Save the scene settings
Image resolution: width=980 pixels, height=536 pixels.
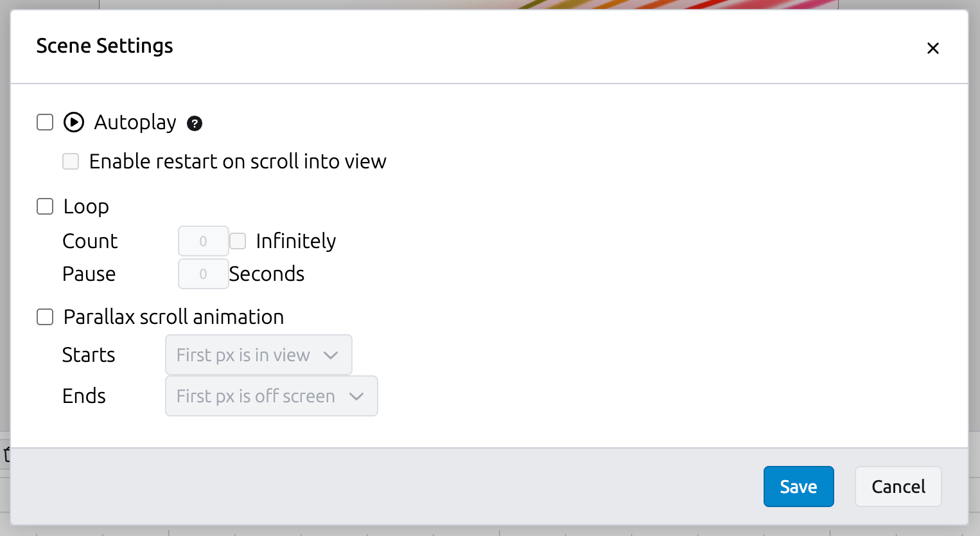pos(798,487)
